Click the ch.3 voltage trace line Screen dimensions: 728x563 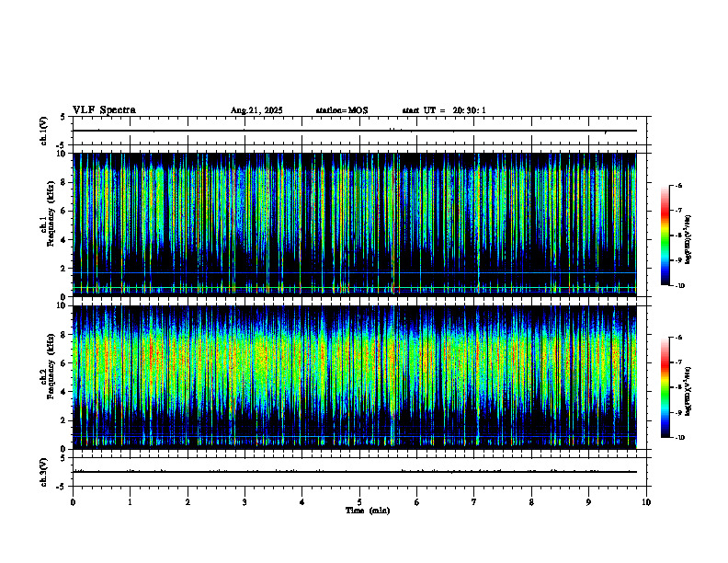pos(355,472)
